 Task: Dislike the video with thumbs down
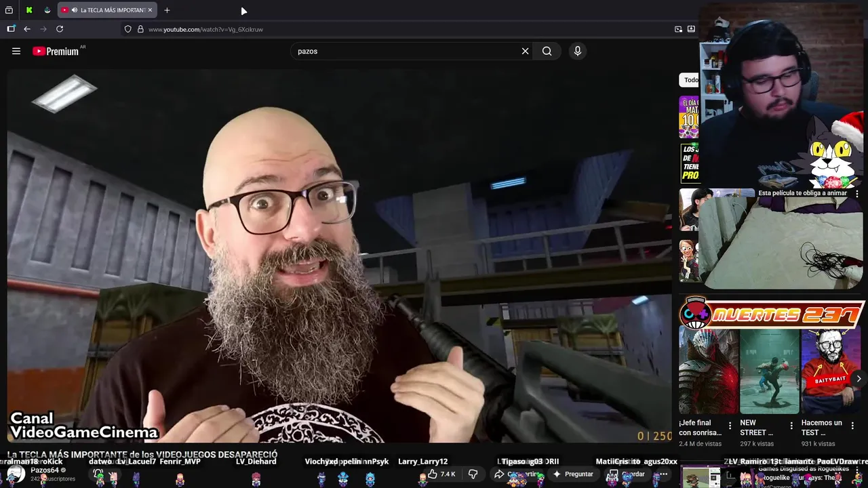473,474
